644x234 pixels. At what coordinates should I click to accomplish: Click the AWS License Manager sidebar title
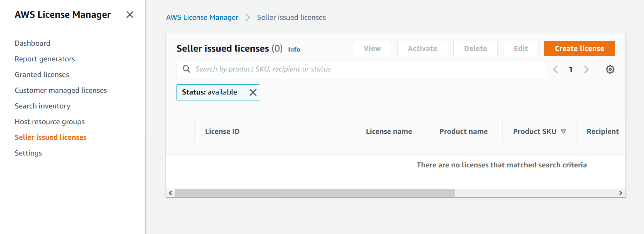click(63, 15)
